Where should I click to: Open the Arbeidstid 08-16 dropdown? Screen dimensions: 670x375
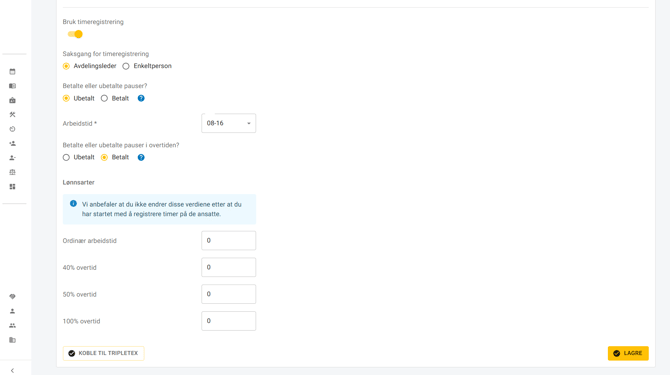229,123
